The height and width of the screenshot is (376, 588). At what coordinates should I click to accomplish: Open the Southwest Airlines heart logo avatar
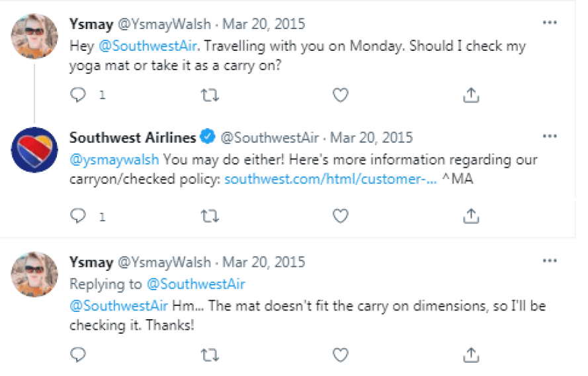(x=34, y=150)
